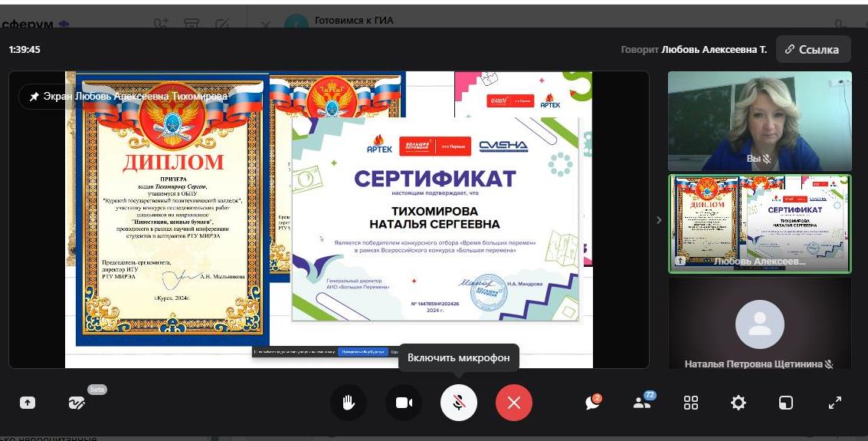This screenshot has width=868, height=441.
Task: Click the Готовимся к ГИА chat title
Action: (x=354, y=20)
